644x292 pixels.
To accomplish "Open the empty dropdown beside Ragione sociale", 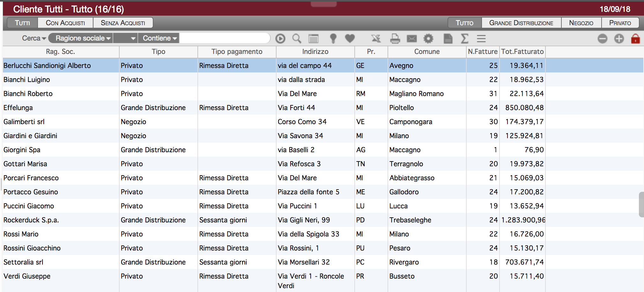I will tap(125, 38).
